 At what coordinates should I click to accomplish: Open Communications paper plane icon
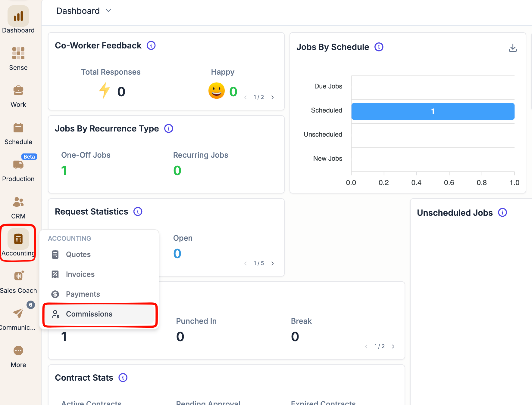click(x=18, y=313)
